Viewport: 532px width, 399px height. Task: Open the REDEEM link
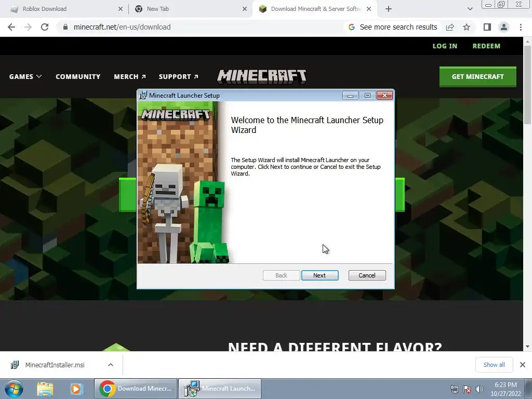click(486, 46)
